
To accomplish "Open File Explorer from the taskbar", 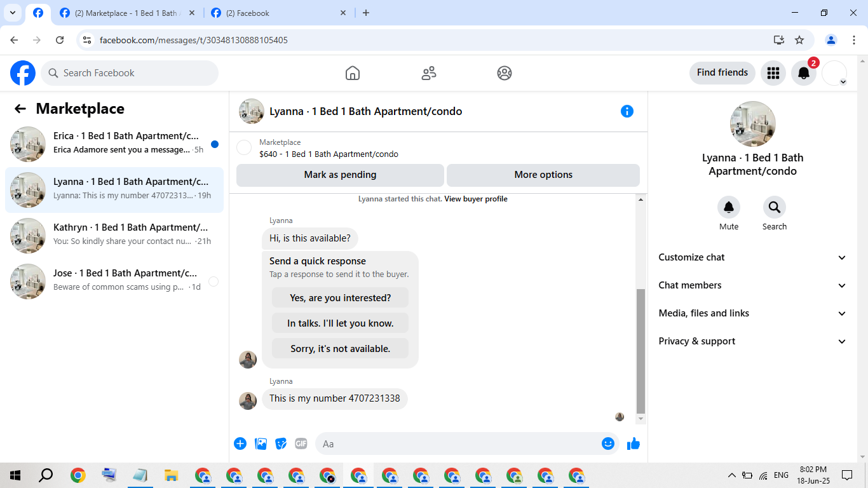I will click(171, 475).
